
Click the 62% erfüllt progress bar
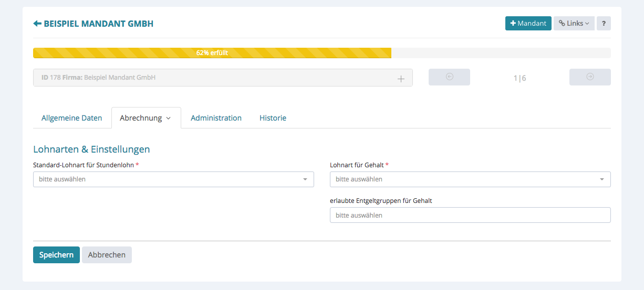[212, 53]
